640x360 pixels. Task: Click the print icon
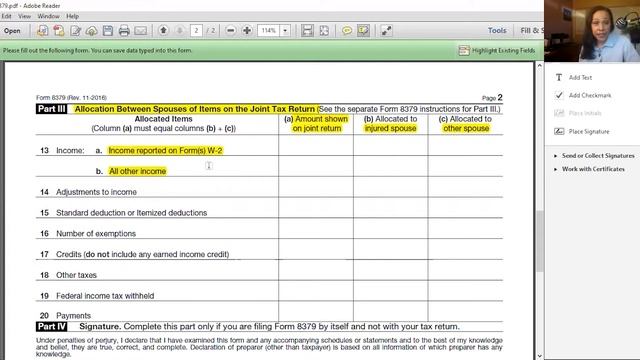pyautogui.click(x=124, y=31)
